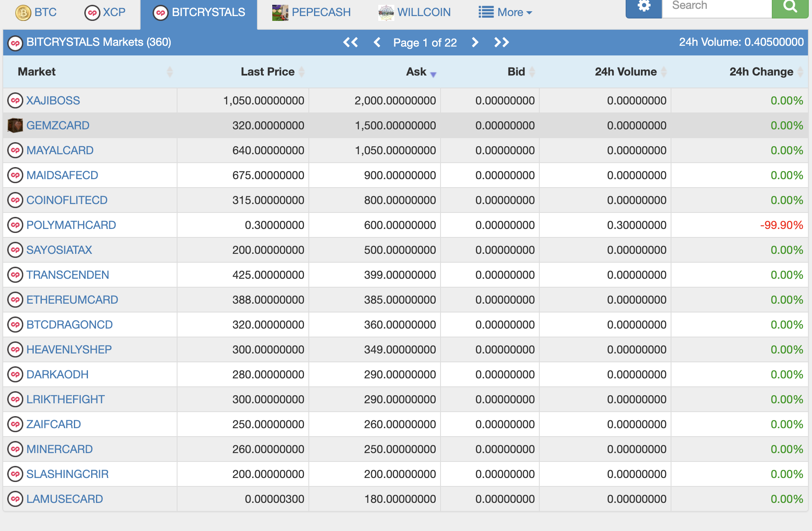The height and width of the screenshot is (531, 812).
Task: Click the ETHEREUMCARD token icon
Action: click(15, 300)
